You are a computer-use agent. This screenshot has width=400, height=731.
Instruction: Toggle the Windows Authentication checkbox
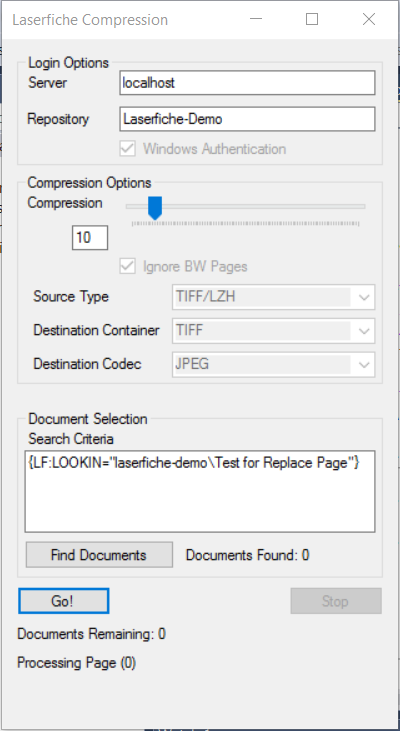pos(127,149)
